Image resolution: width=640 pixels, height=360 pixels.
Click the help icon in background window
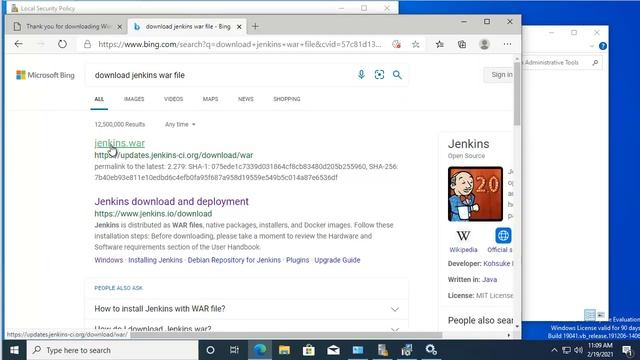point(602,46)
